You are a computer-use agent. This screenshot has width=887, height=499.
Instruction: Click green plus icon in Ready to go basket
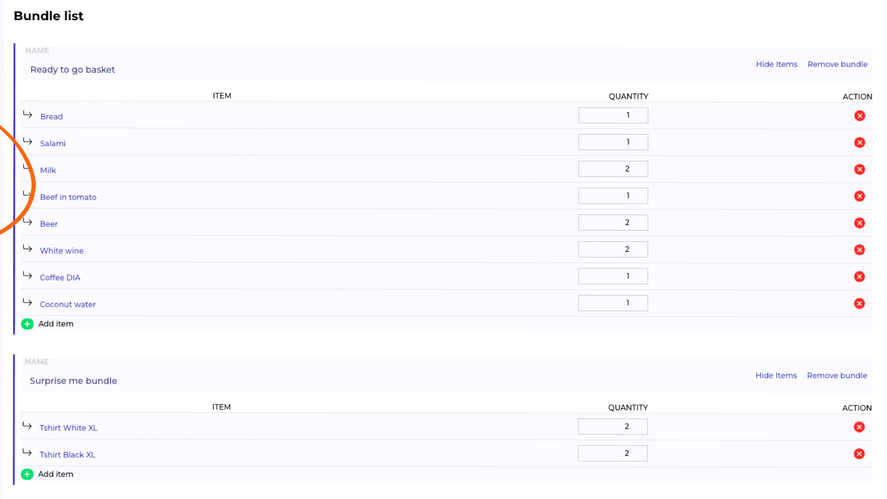point(27,324)
